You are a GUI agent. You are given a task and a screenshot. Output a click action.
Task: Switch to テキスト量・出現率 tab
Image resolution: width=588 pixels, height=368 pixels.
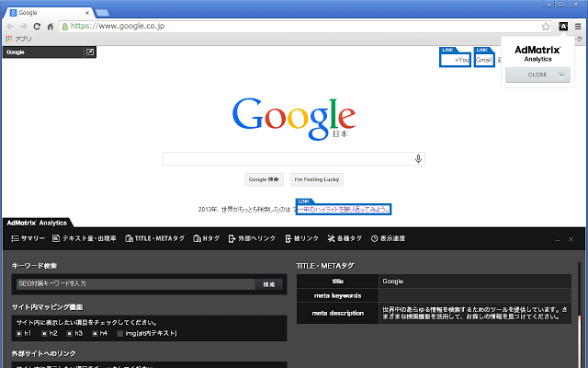85,238
